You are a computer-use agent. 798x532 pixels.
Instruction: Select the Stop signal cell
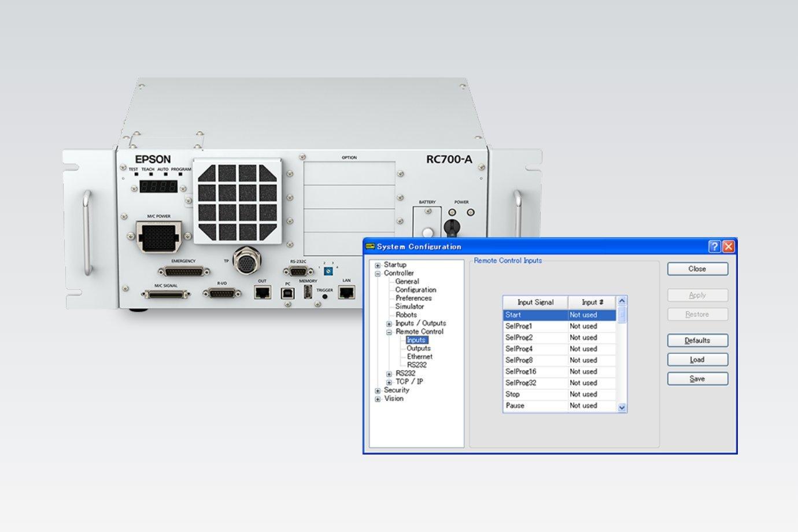535,394
